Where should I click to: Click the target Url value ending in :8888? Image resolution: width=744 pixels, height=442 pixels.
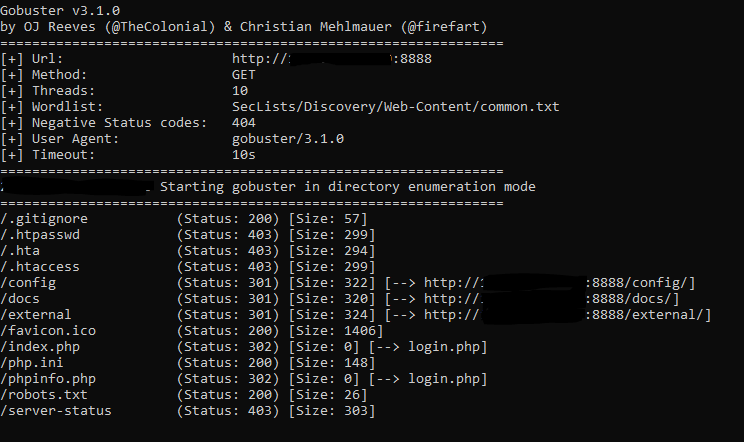[332, 59]
